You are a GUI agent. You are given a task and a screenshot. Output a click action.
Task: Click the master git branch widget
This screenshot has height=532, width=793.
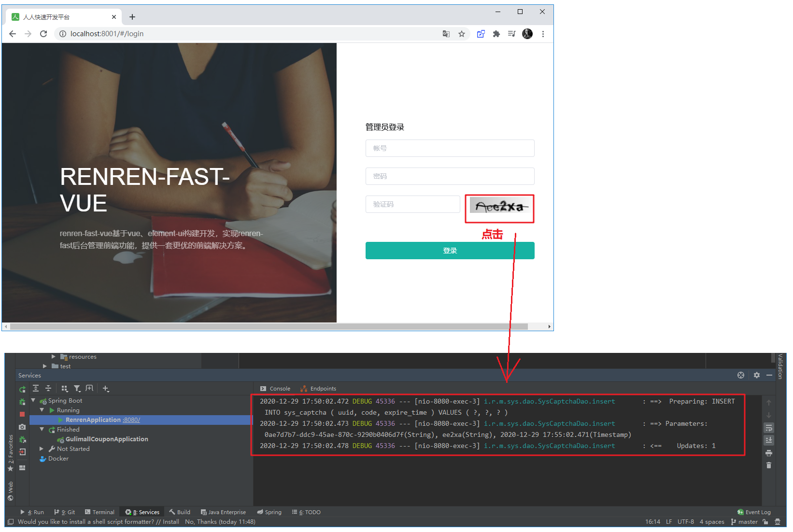click(744, 522)
